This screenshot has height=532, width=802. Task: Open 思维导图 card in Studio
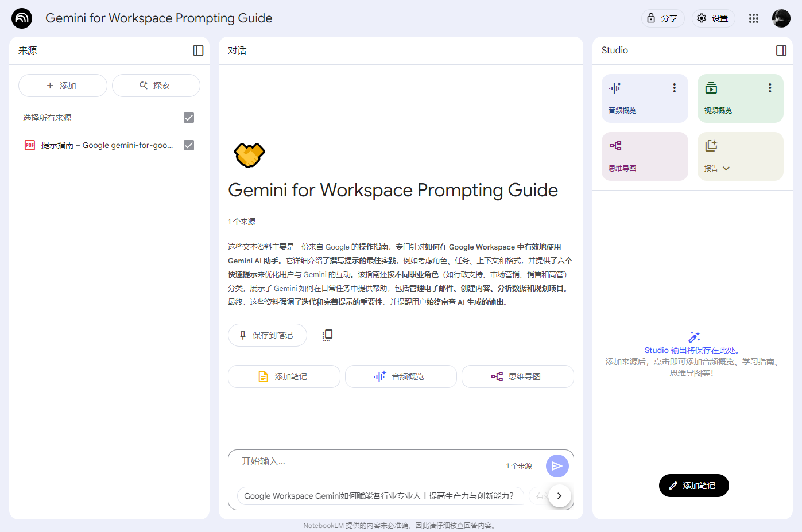pyautogui.click(x=645, y=156)
